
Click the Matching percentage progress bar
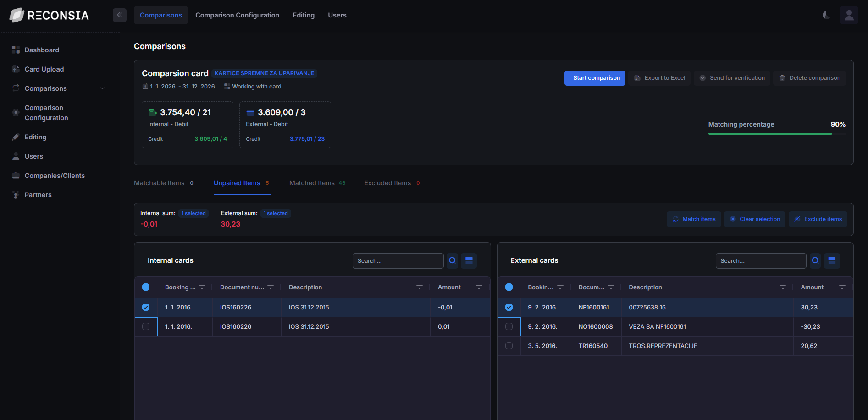776,133
